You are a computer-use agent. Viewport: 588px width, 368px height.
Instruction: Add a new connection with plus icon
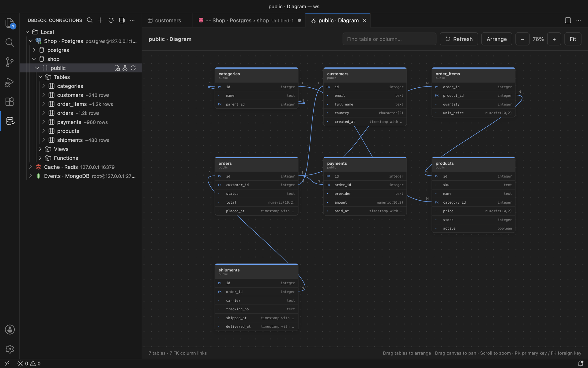tap(100, 20)
